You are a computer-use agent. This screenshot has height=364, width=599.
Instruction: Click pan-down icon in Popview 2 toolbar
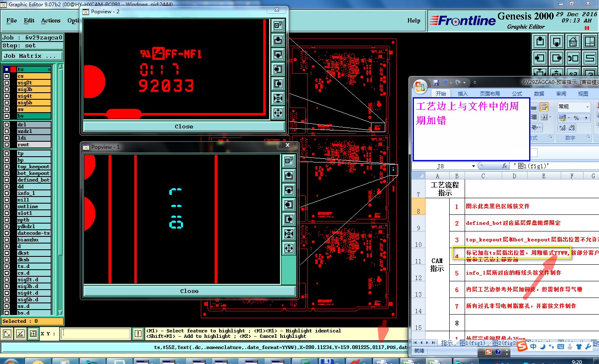278,54
